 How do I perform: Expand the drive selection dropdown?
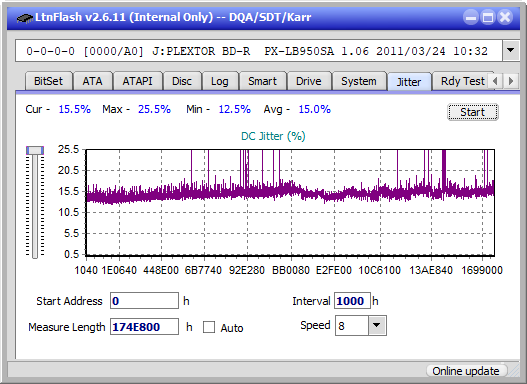click(x=511, y=51)
